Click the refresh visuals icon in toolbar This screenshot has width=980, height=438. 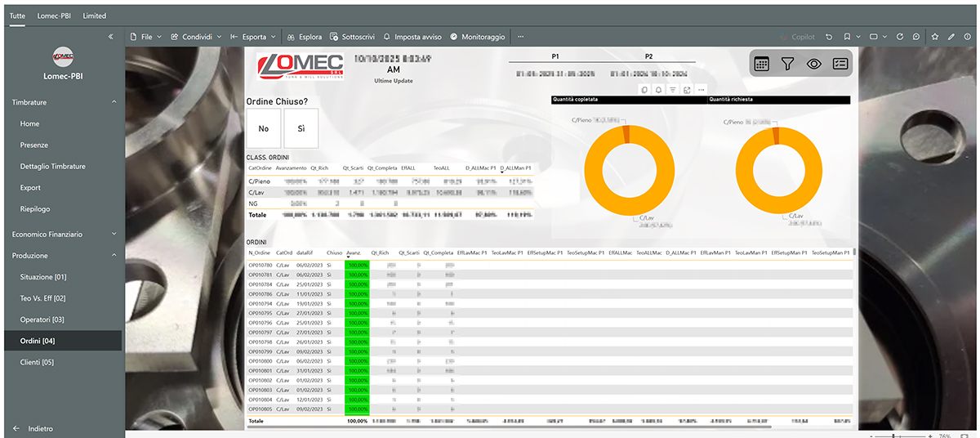(900, 37)
